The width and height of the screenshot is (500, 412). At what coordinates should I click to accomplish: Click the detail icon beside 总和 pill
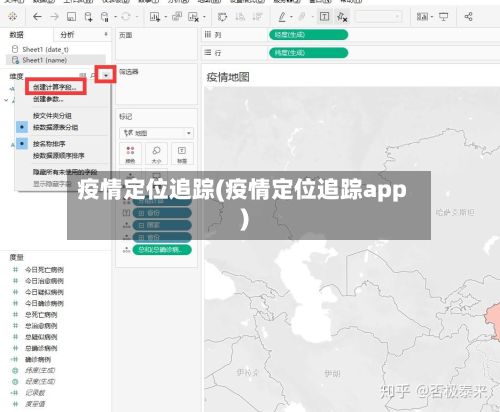click(x=126, y=250)
